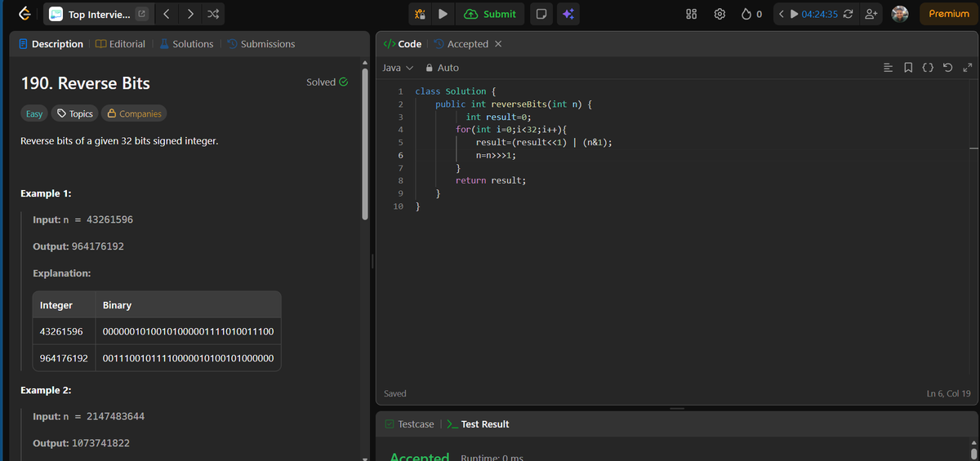Click the curly braces icon
980x461 pixels.
(x=927, y=68)
